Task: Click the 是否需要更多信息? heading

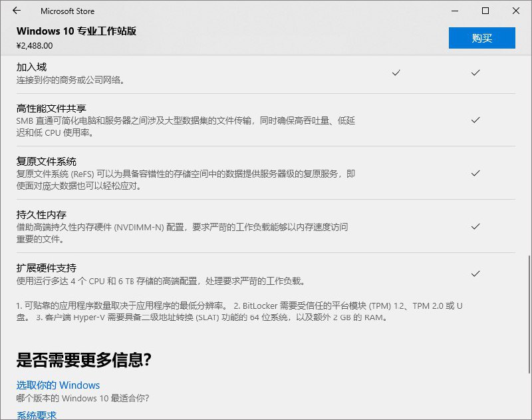Action: pos(84,360)
